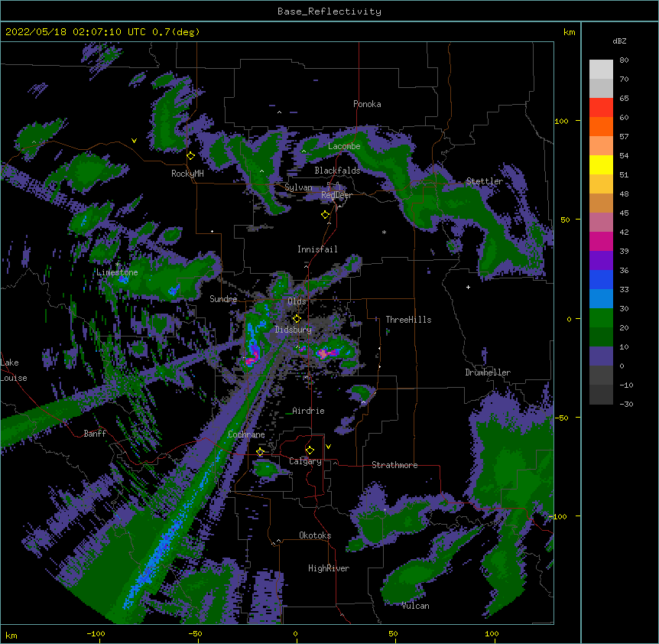Click the km label at bottom left
The height and width of the screenshot is (644, 659).
(11, 635)
